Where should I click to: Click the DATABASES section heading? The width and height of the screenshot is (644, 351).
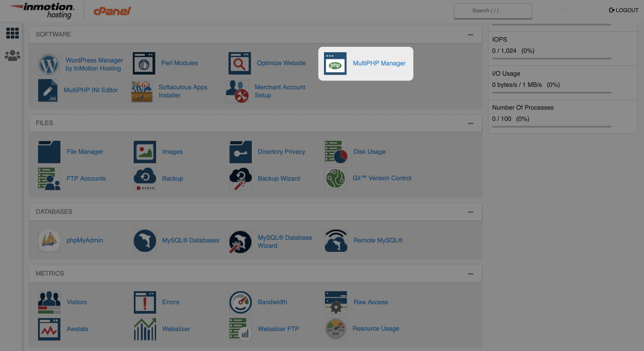tap(54, 212)
